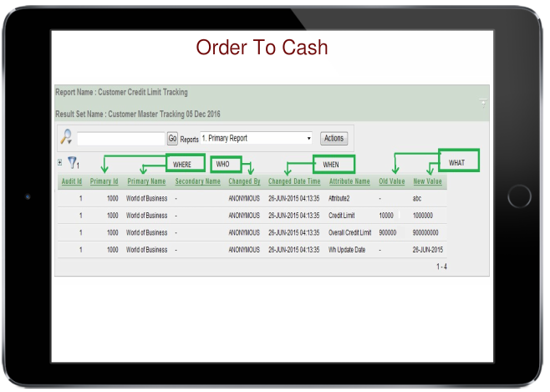Click the filter funnel icon
Image resolution: width=550 pixels, height=392 pixels.
[x=73, y=163]
